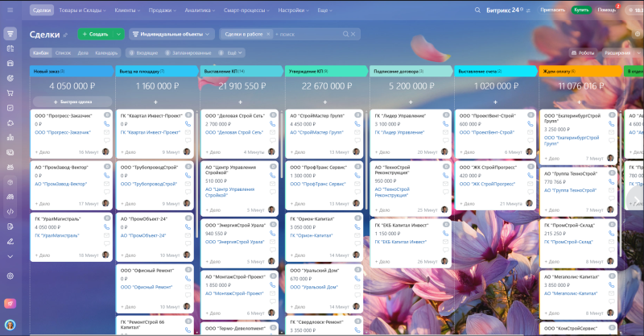Switch to Календарь view
This screenshot has width=644, height=336.
(x=106, y=52)
